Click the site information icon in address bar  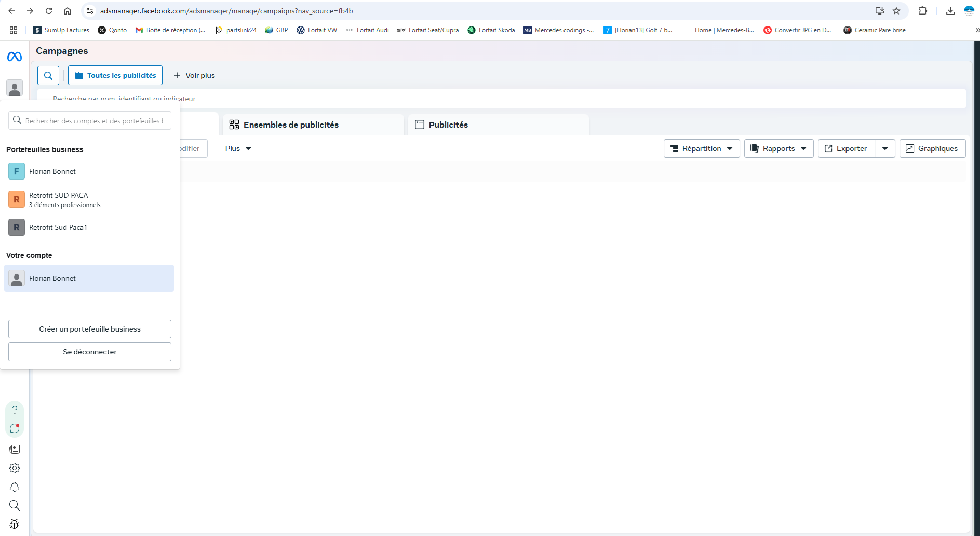90,11
